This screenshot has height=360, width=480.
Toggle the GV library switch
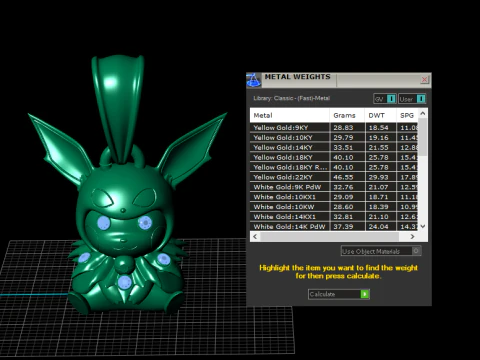tap(385, 99)
